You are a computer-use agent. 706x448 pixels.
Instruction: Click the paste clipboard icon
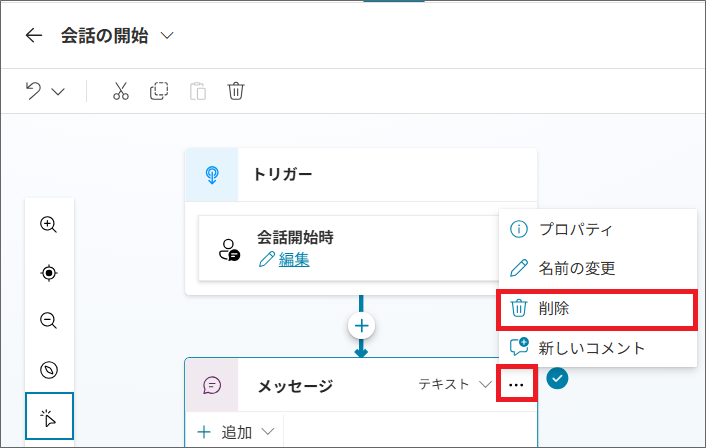click(x=198, y=91)
